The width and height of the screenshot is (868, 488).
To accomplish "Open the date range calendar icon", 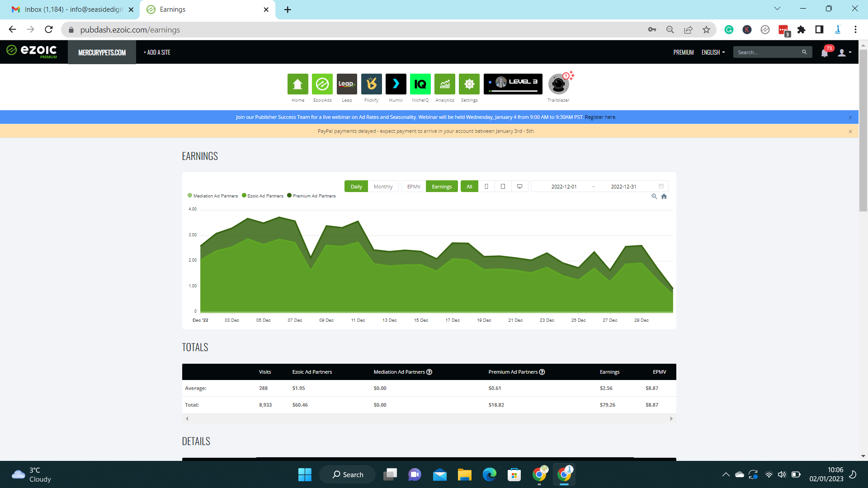I will (x=661, y=186).
